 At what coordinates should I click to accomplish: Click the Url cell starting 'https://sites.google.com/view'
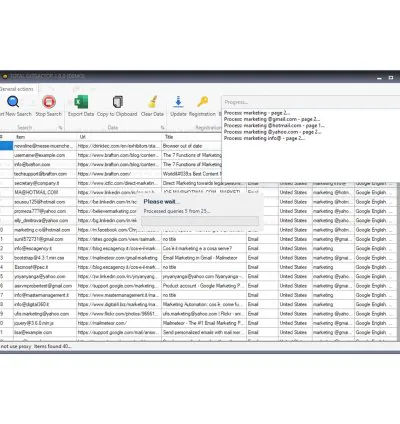[x=119, y=239]
